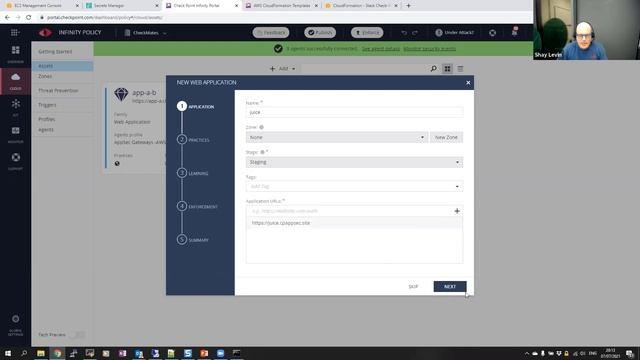Image resolution: width=640 pixels, height=360 pixels.
Task: Select Cloud section in left sidebar
Action: [x=16, y=81]
